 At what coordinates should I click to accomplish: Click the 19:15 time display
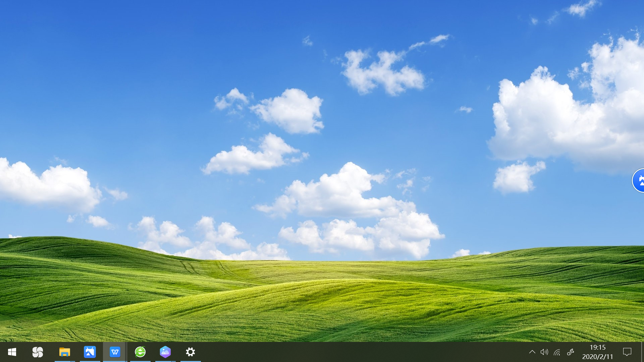(597, 347)
